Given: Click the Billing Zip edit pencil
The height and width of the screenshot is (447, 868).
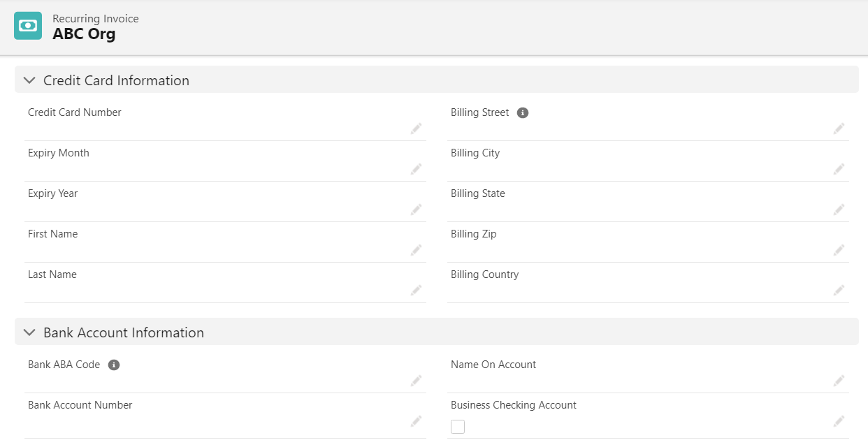Looking at the screenshot, I should [839, 250].
